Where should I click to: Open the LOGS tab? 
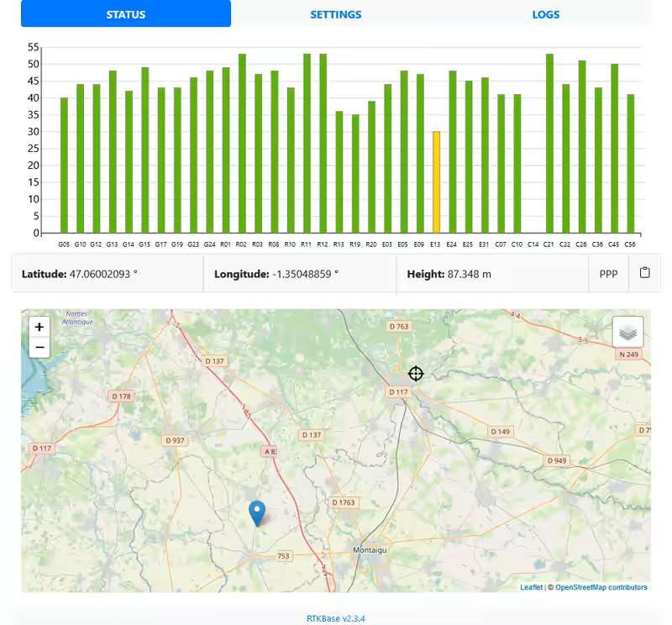[545, 13]
